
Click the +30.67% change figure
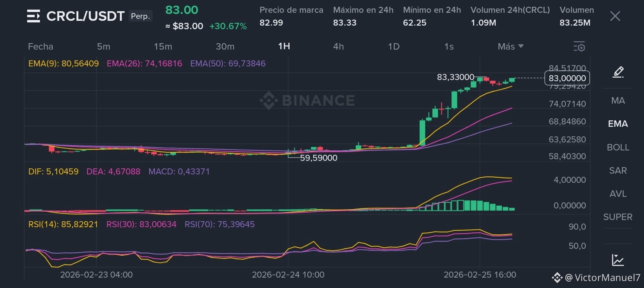228,26
